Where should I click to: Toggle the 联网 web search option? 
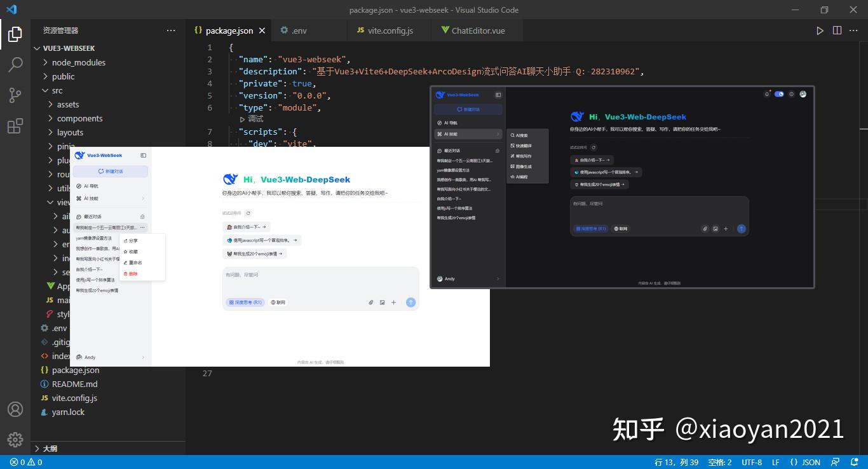tap(277, 302)
